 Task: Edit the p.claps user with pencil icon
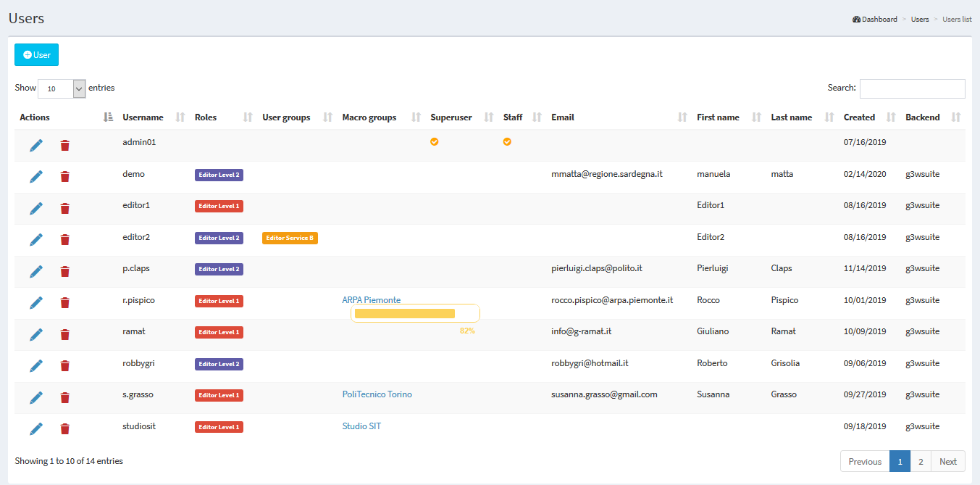click(36, 272)
